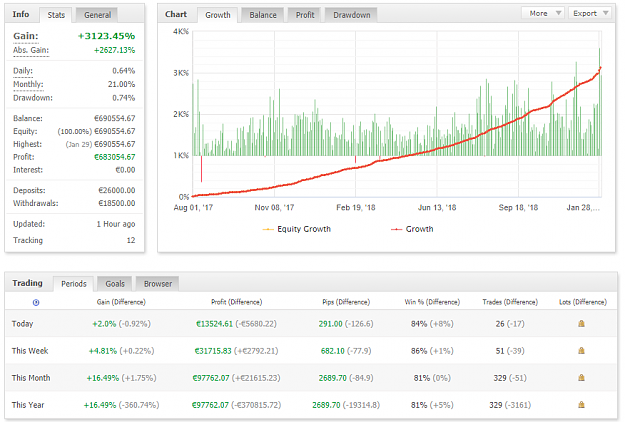
Task: Click the This Month row label
Action: (31, 378)
